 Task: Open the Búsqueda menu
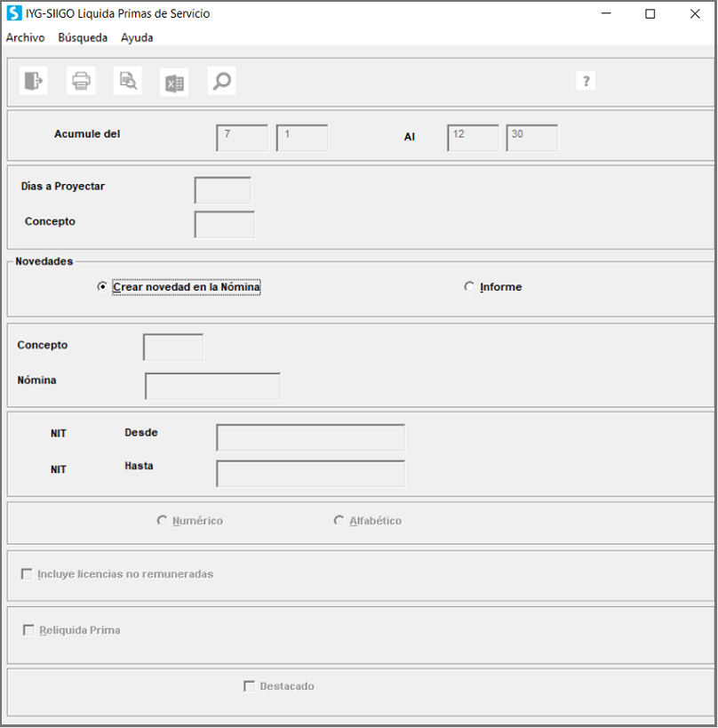click(x=83, y=37)
